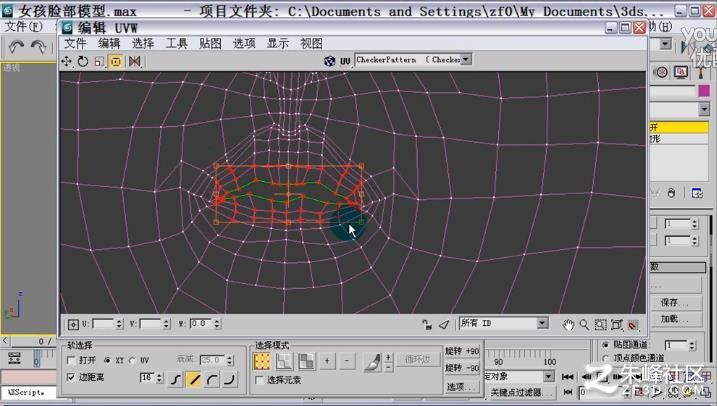Click the filter selected faces icon

(x=444, y=324)
